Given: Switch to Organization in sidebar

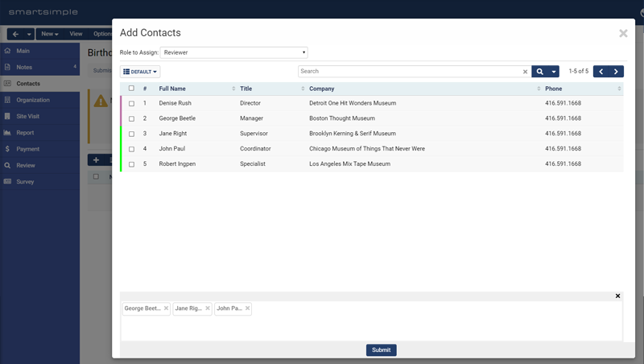Looking at the screenshot, I should tap(33, 100).
